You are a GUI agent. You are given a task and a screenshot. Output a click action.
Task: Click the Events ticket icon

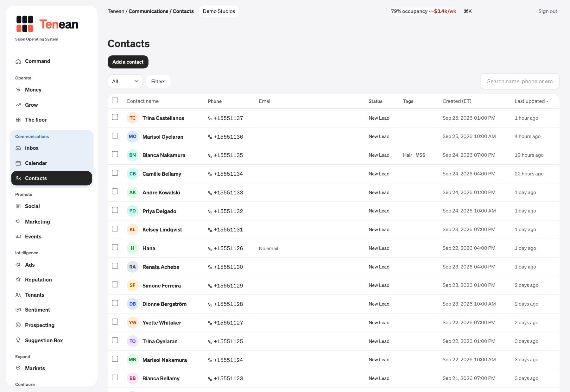(x=18, y=237)
